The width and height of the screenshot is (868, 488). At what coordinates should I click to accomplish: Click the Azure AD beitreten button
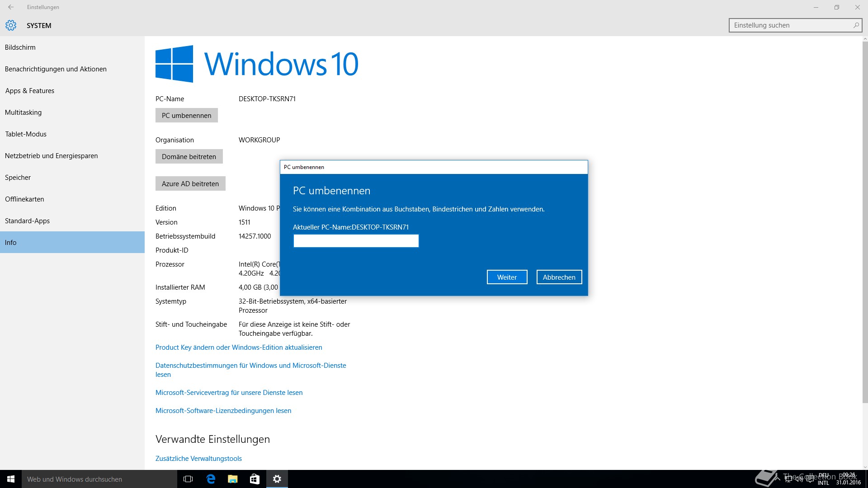click(x=190, y=183)
